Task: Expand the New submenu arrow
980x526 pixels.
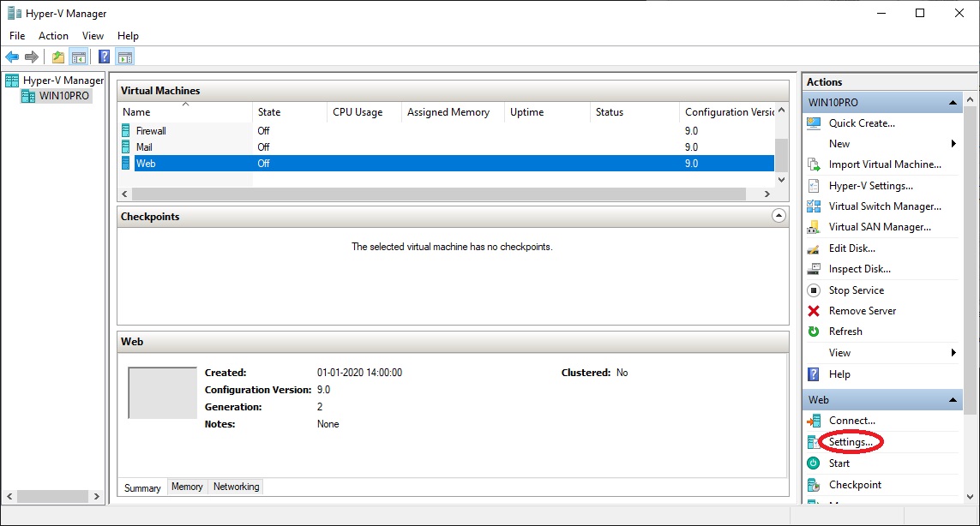Action: [953, 144]
